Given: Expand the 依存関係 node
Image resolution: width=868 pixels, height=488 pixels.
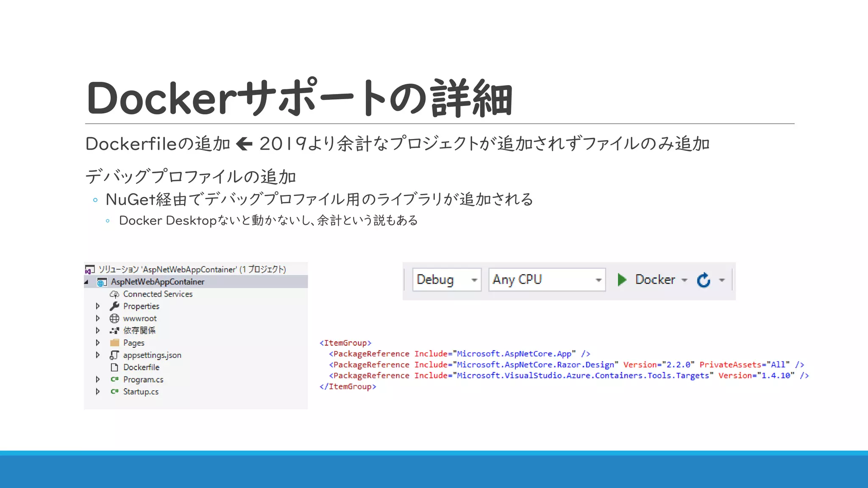Looking at the screenshot, I should (x=98, y=330).
